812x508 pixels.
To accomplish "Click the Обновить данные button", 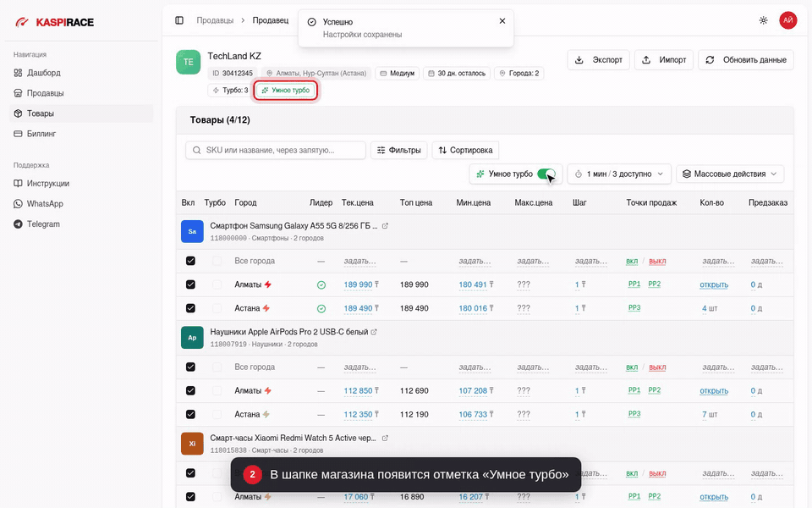I will [x=746, y=60].
